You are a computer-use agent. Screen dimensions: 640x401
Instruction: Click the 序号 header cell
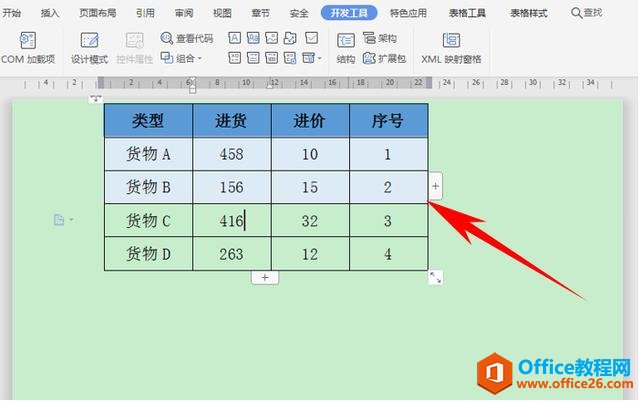coord(388,120)
